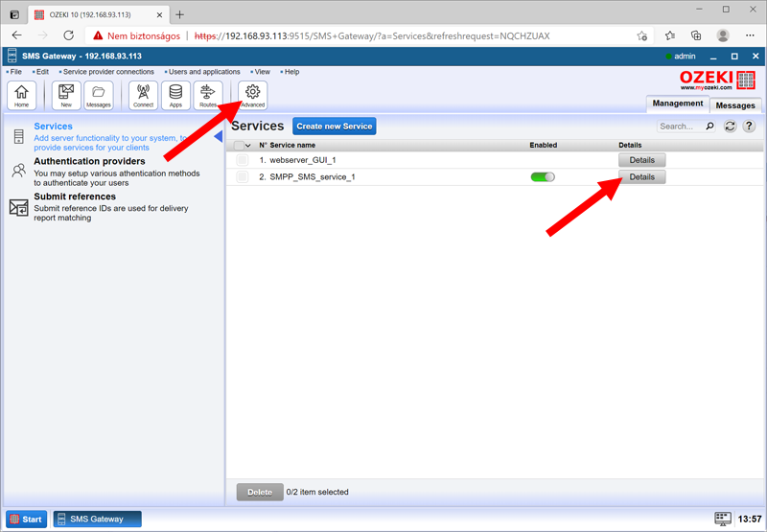Viewport: 767px width, 532px height.
Task: Click the Connect antenna toolbar icon
Action: (x=143, y=95)
